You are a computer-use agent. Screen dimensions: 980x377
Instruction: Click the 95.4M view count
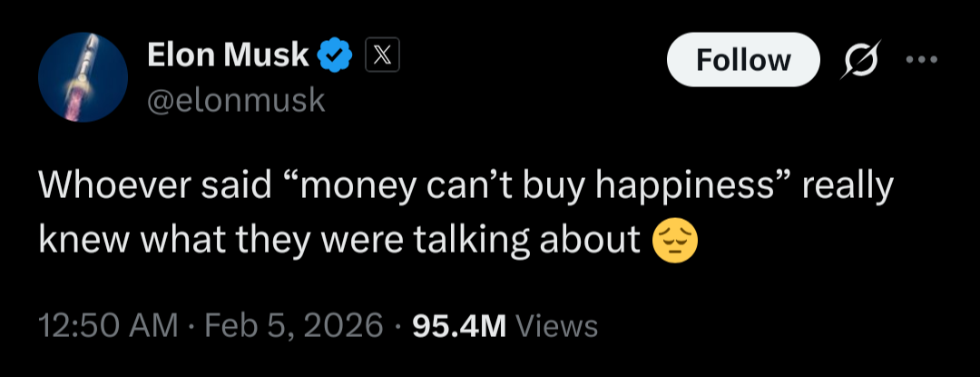click(x=458, y=325)
